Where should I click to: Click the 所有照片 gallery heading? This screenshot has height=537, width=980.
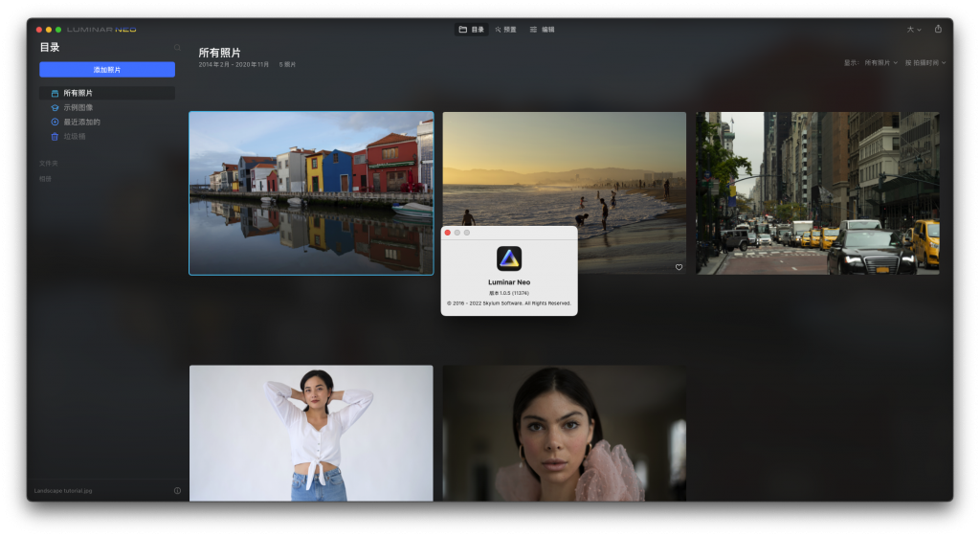point(219,53)
